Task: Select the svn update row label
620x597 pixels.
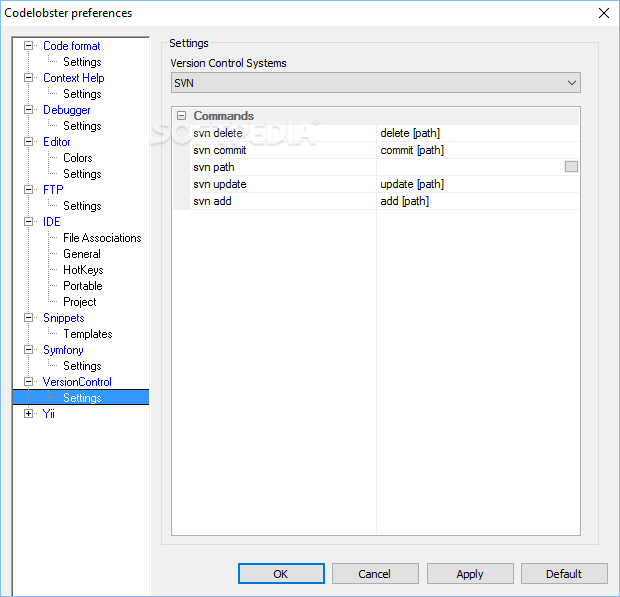Action: 219,184
